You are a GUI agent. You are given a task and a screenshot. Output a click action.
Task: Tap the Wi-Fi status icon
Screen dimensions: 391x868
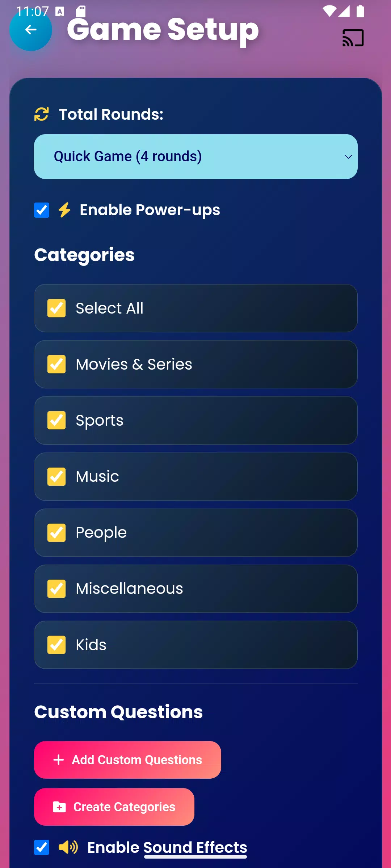coord(329,11)
